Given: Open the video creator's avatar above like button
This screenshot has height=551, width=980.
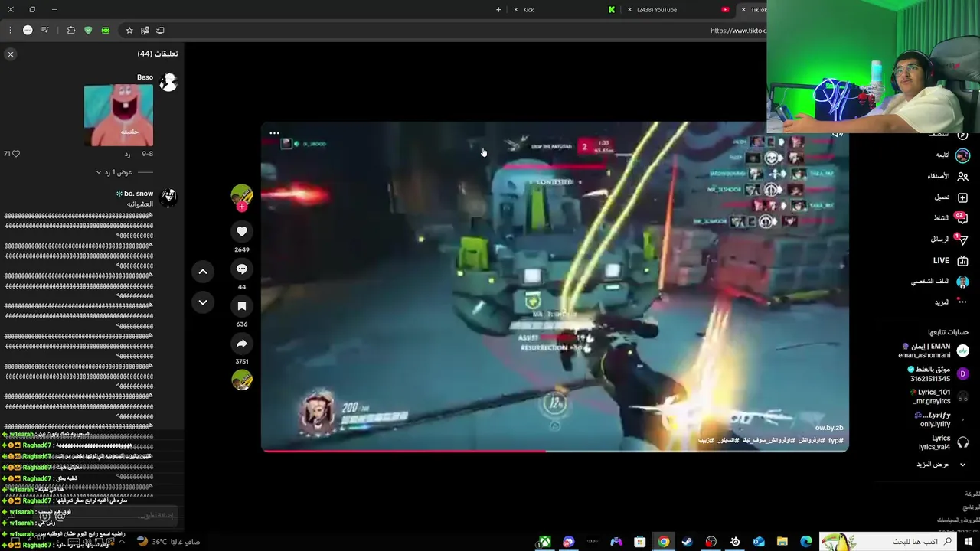Looking at the screenshot, I should coord(242,194).
